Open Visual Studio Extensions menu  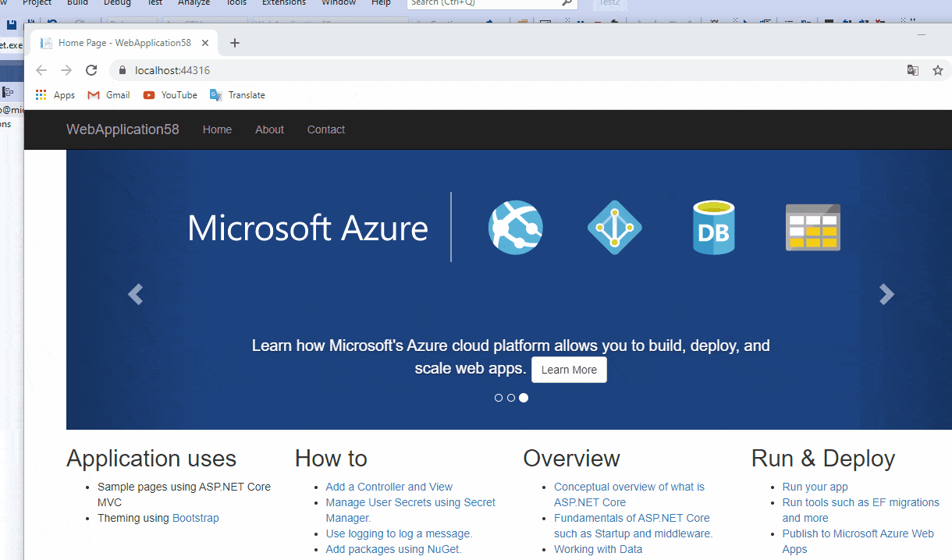coord(284,3)
